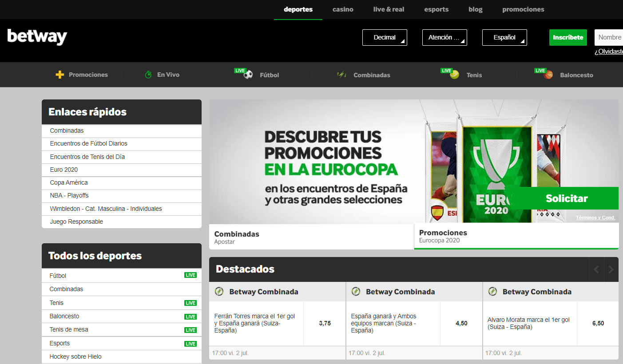
Task: Click the icon beside the Ferrán Torres Betway Combinada
Action: click(x=219, y=292)
